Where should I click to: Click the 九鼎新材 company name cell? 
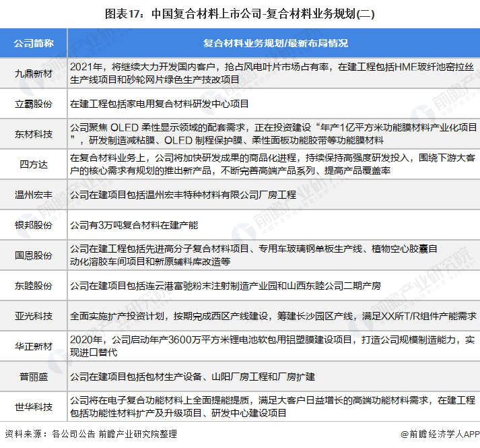pyautogui.click(x=33, y=73)
